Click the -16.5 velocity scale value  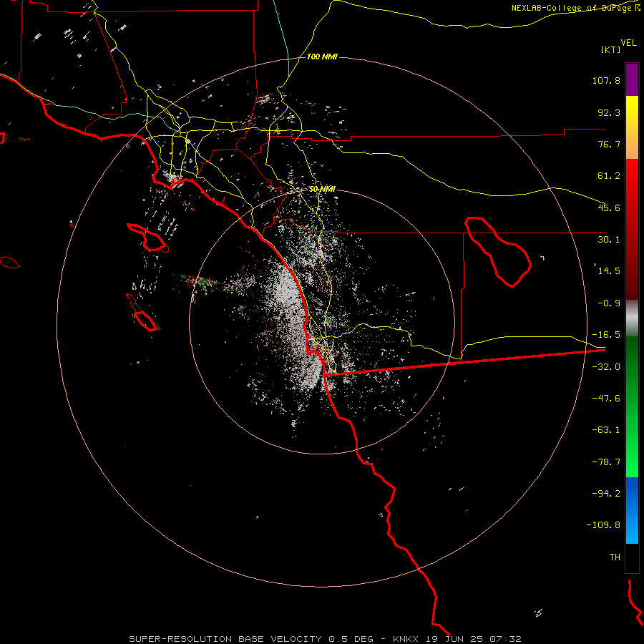[x=606, y=335]
